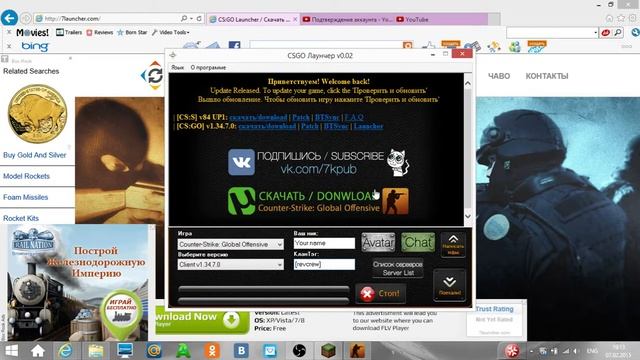The height and width of the screenshot is (360, 640).
Task: Click the clan tag input field
Action: [x=324, y=264]
